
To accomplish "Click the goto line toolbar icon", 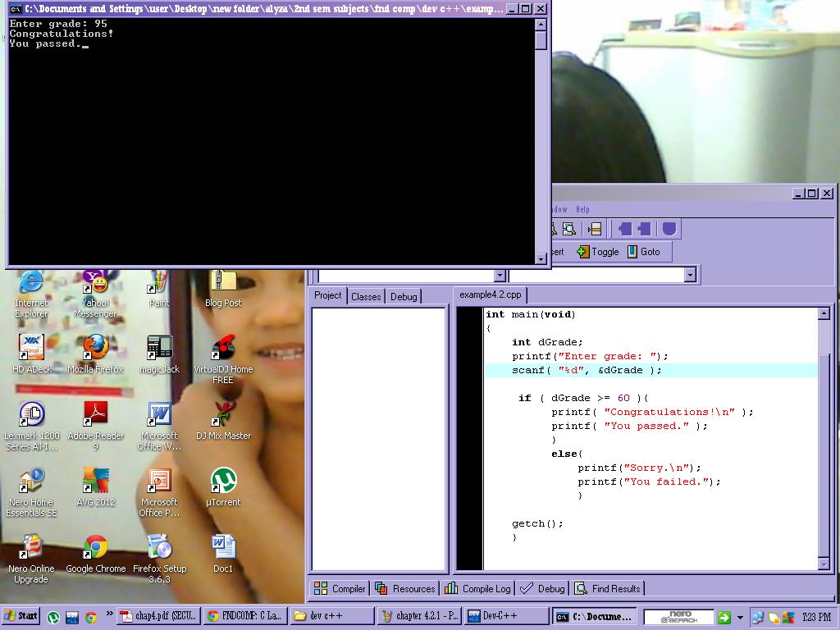I will pyautogui.click(x=595, y=230).
